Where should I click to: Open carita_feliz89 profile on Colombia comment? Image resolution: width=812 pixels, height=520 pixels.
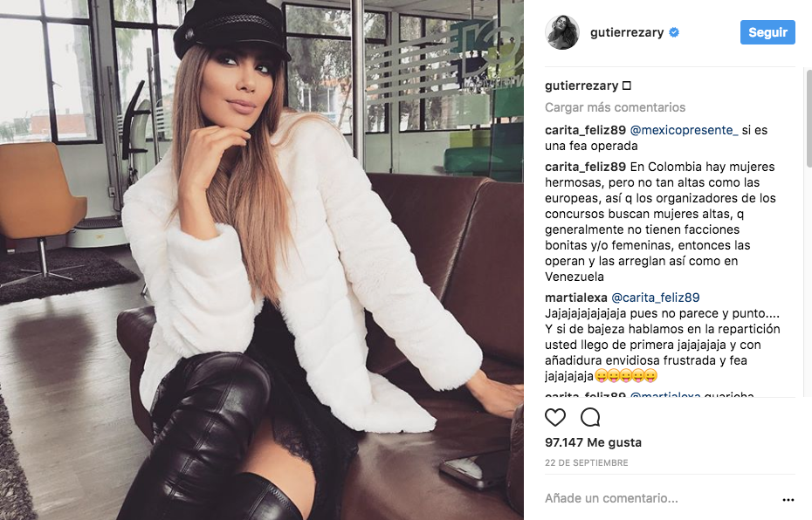pos(585,167)
